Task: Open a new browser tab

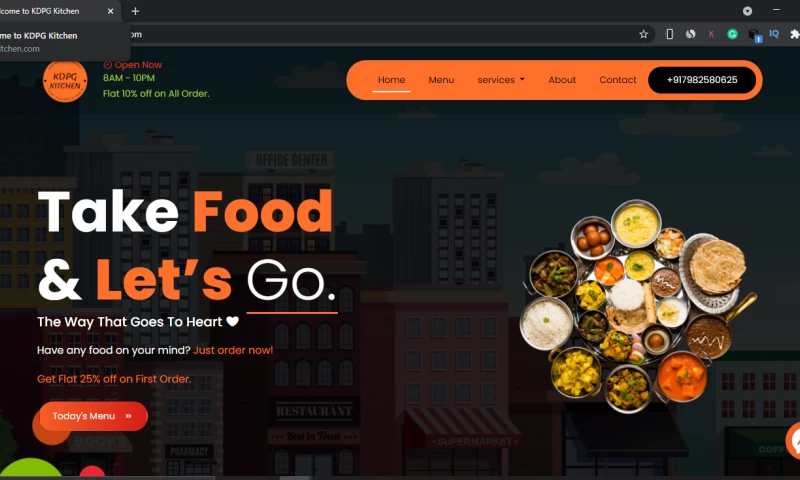Action: pos(135,11)
